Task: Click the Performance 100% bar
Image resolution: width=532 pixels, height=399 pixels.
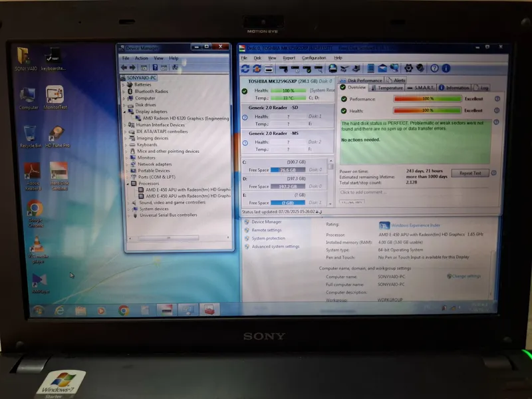Action: point(427,98)
